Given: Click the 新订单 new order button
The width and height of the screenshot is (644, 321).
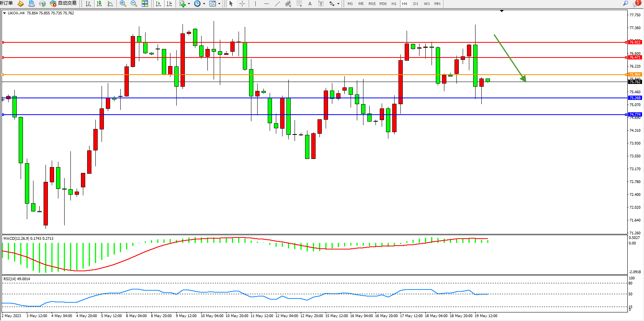Looking at the screenshot, I should (6, 3).
